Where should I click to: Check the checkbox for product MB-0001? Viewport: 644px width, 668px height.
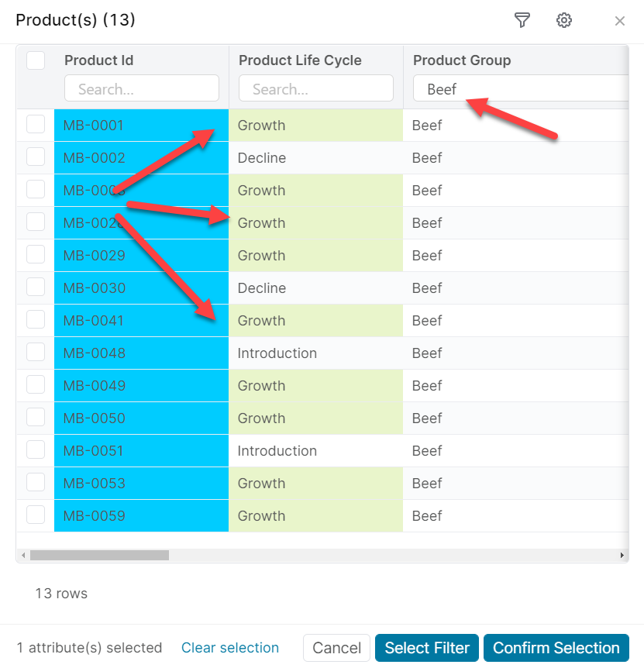coord(36,124)
